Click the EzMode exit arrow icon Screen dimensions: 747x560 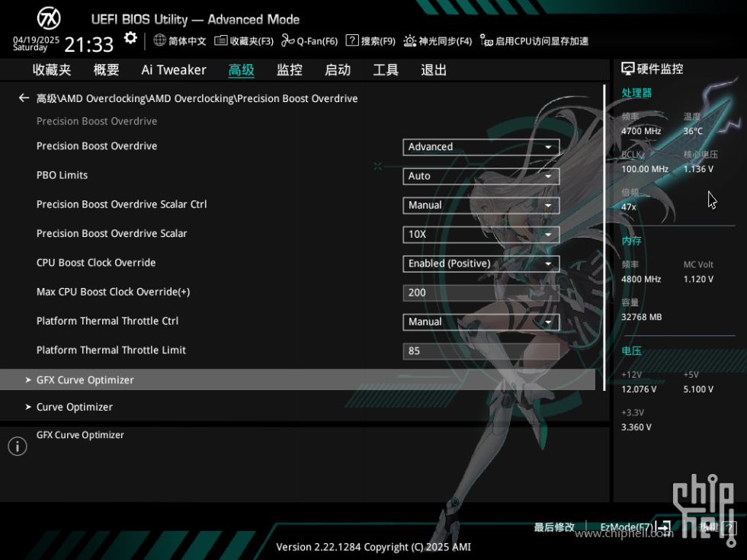[663, 526]
